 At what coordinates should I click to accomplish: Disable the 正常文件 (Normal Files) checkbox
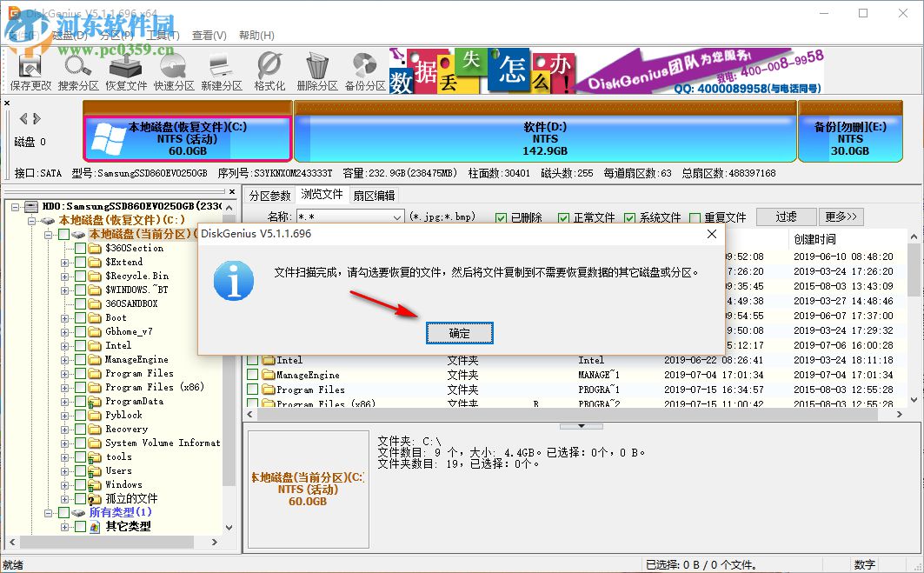[x=562, y=217]
